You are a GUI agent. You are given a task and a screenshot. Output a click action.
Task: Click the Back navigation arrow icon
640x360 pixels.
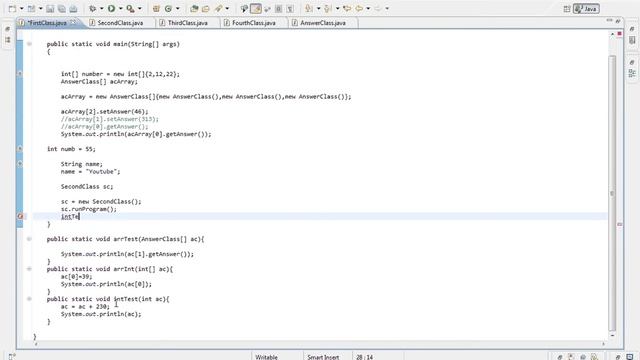[x=359, y=9]
